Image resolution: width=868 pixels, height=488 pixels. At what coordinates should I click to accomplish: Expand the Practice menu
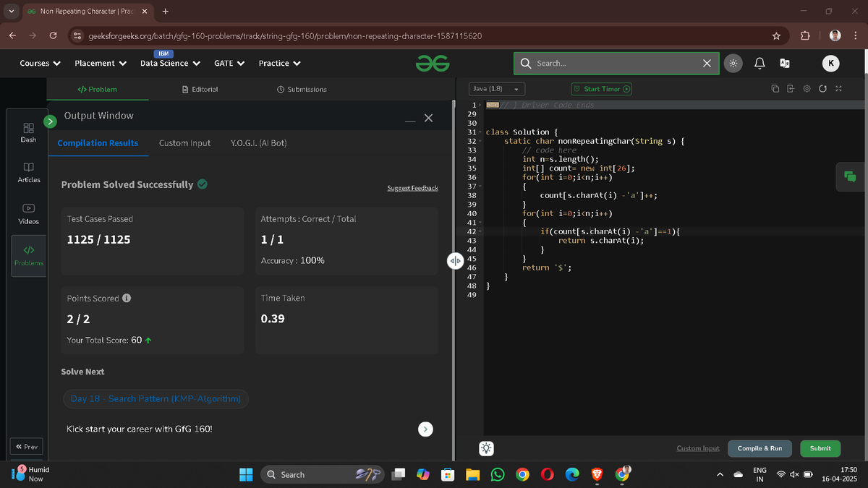click(x=279, y=64)
